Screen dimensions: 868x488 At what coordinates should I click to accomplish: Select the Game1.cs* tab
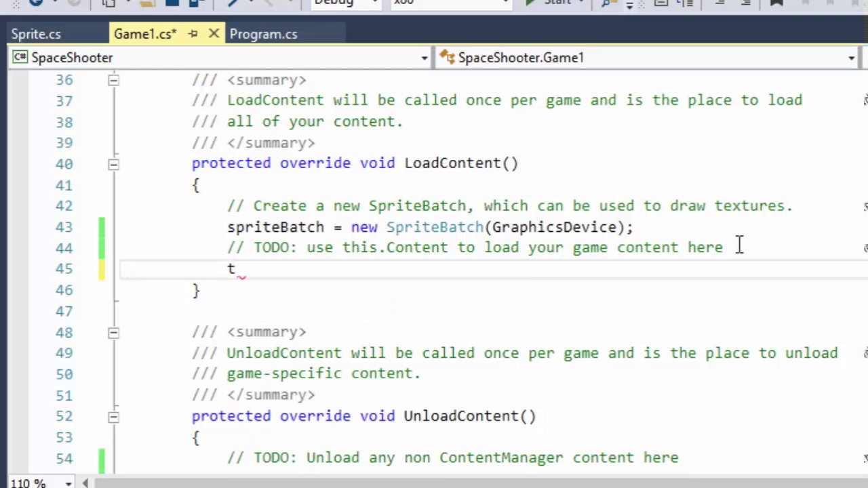click(145, 34)
